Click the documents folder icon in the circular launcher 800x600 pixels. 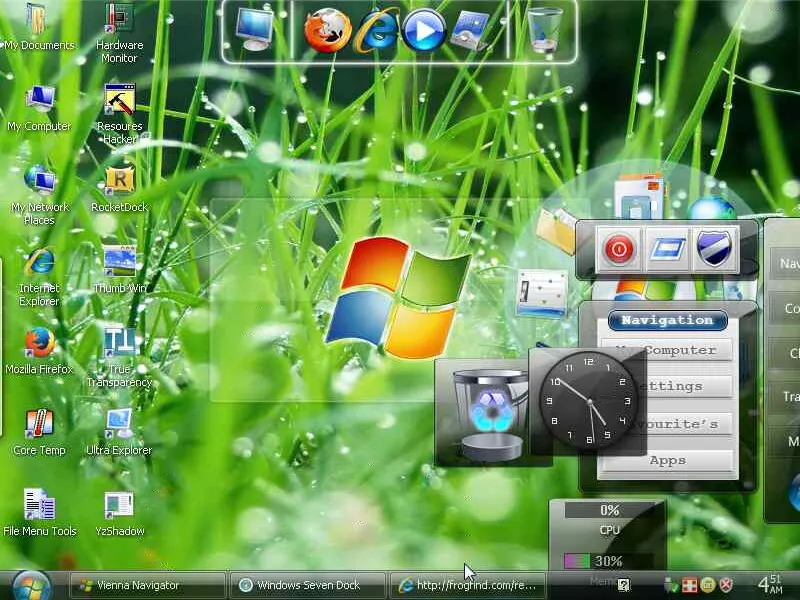tap(556, 230)
